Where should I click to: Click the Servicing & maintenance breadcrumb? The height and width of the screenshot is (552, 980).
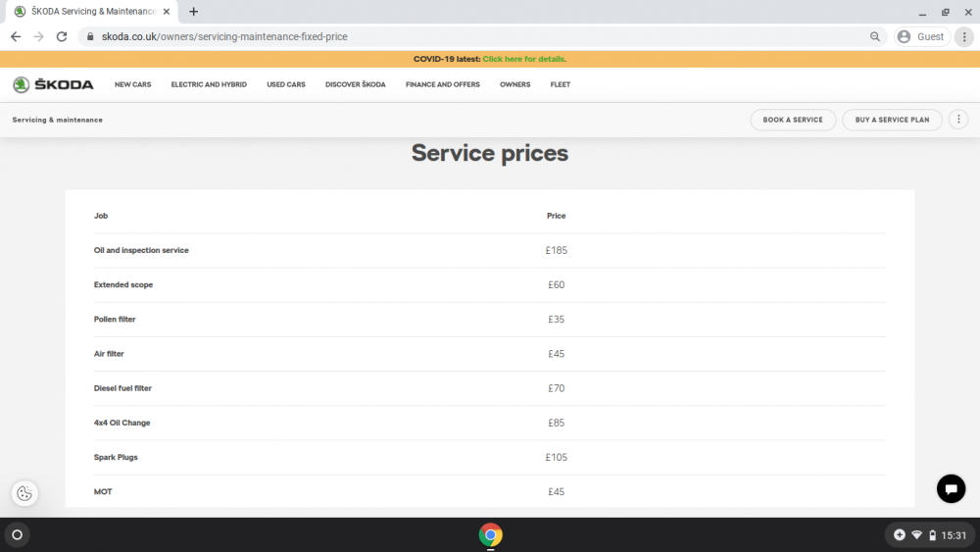(x=58, y=120)
